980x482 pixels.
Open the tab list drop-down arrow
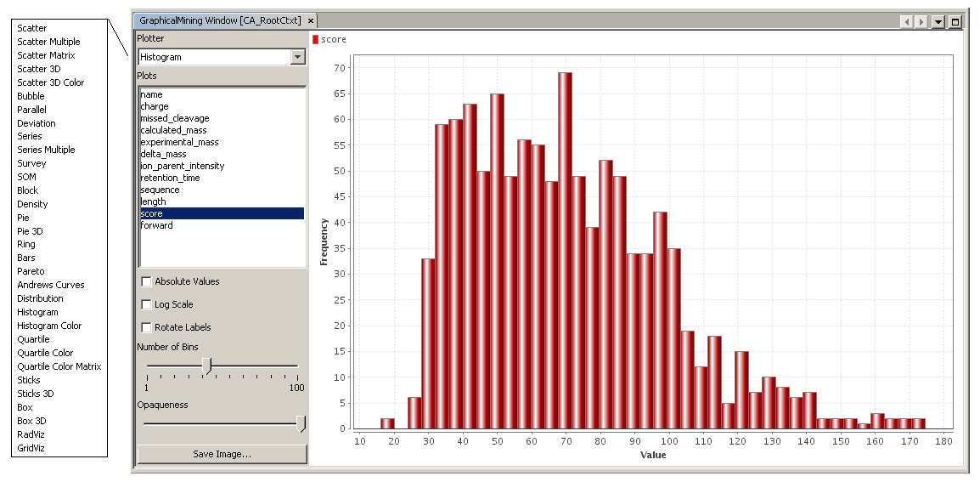coord(938,21)
